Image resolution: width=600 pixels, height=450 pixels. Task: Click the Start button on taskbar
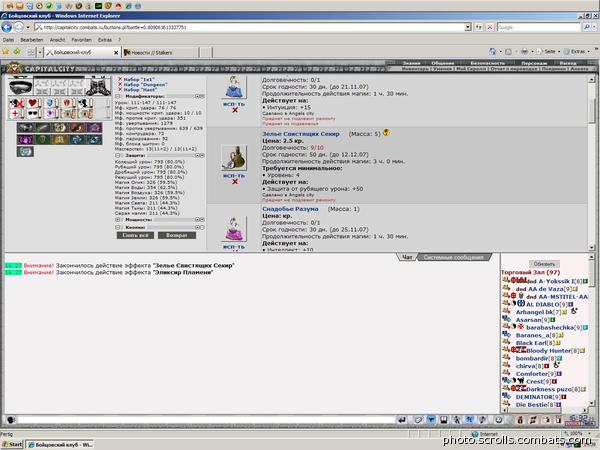13,444
